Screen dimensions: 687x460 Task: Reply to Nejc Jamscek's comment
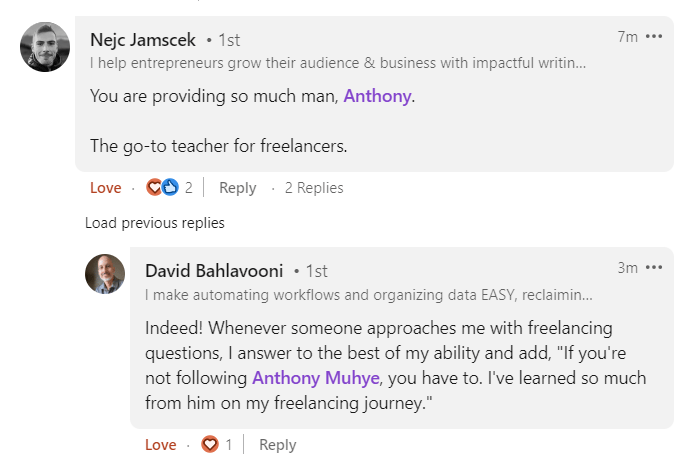(237, 188)
